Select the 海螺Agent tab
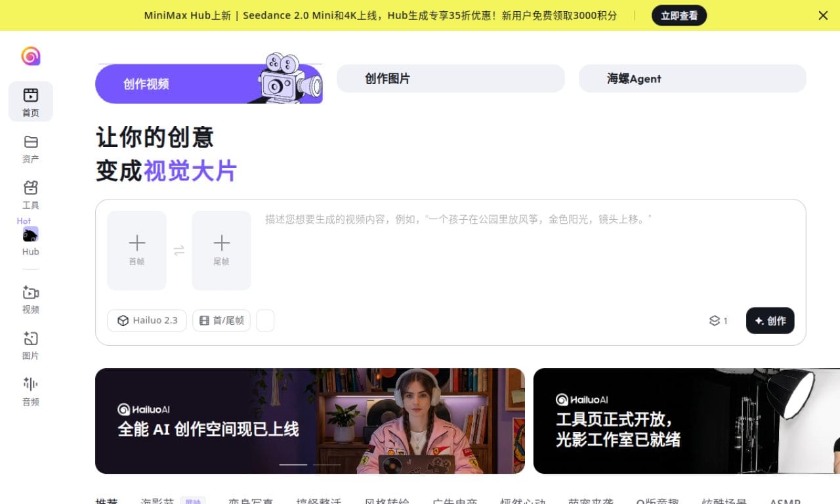The image size is (840, 504). (x=692, y=78)
